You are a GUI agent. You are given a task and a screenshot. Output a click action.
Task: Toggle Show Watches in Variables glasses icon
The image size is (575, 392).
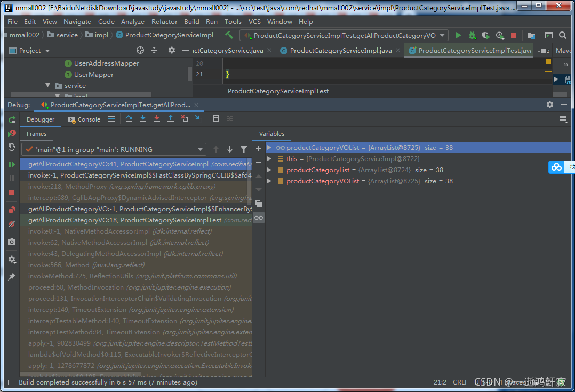259,218
